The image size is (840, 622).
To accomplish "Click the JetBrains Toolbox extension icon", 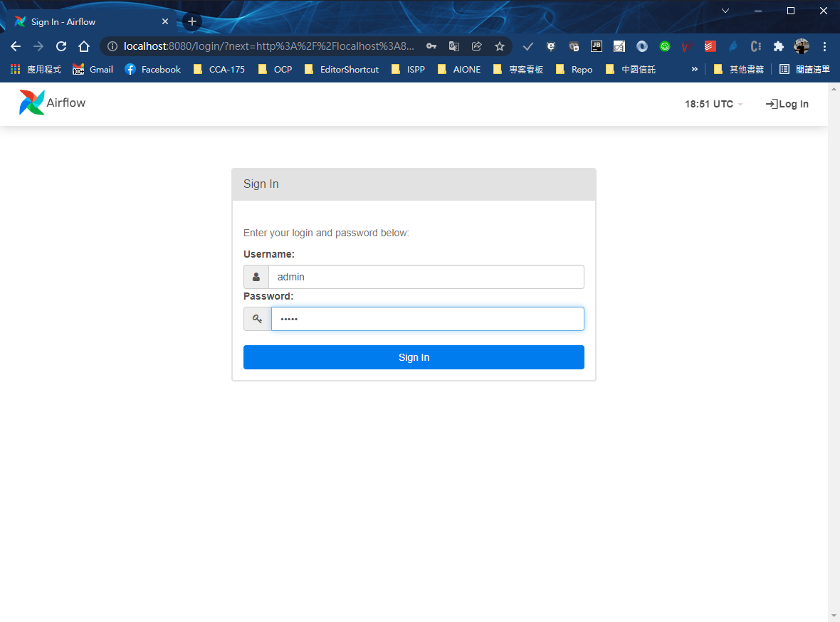I will pos(597,46).
